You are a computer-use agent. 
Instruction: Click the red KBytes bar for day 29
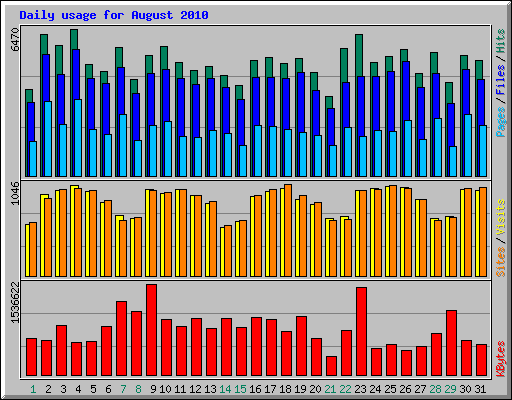pos(451,343)
